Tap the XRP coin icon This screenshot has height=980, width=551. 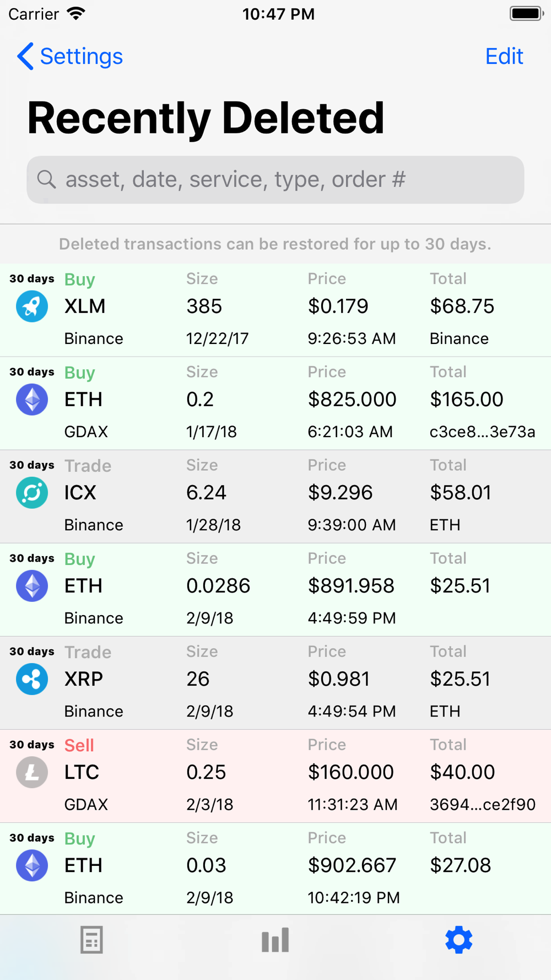pos(32,679)
